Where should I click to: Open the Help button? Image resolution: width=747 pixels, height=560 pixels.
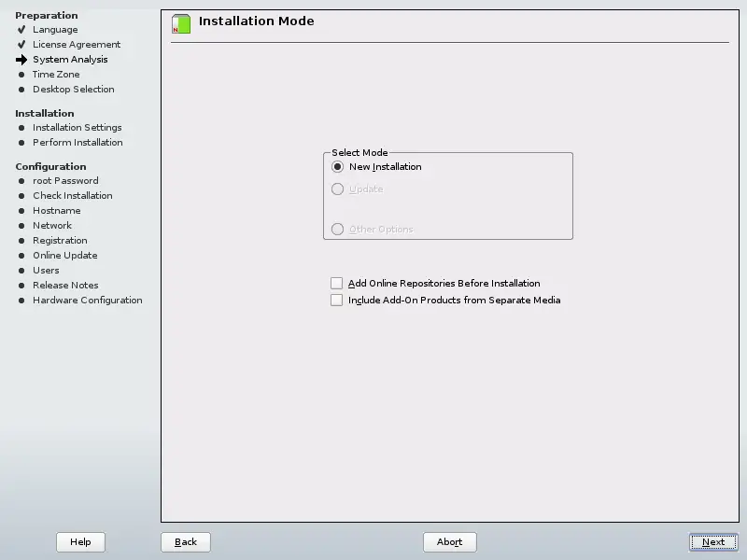80,542
